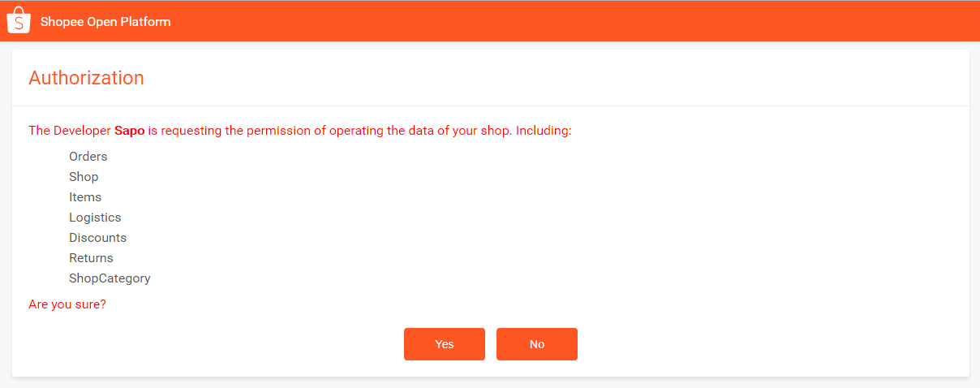Click the divider line below Authorization heading
The width and height of the screenshot is (980, 388).
(490, 106)
